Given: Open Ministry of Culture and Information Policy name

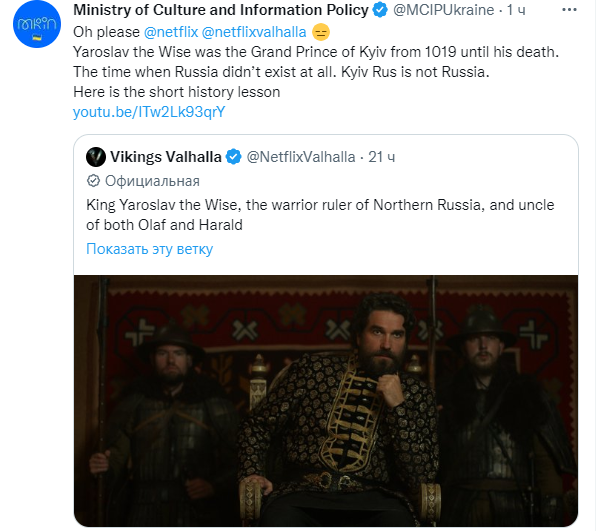Looking at the screenshot, I should (x=221, y=10).
